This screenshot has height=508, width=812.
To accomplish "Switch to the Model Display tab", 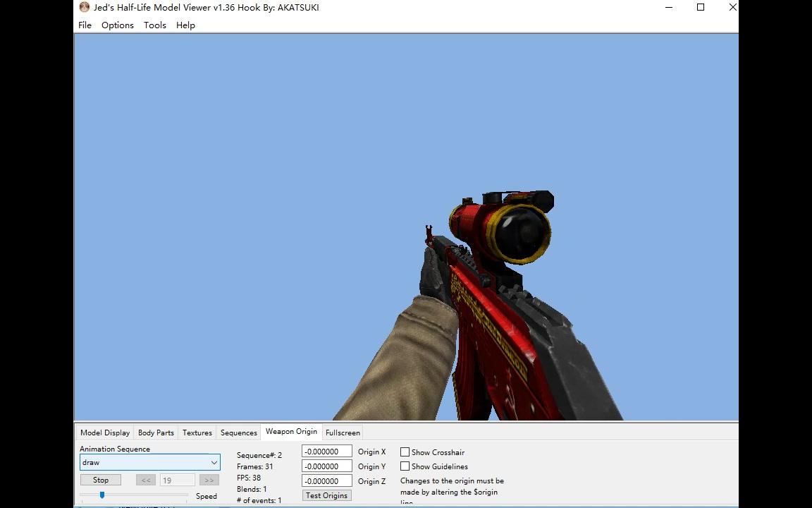I will [x=104, y=433].
